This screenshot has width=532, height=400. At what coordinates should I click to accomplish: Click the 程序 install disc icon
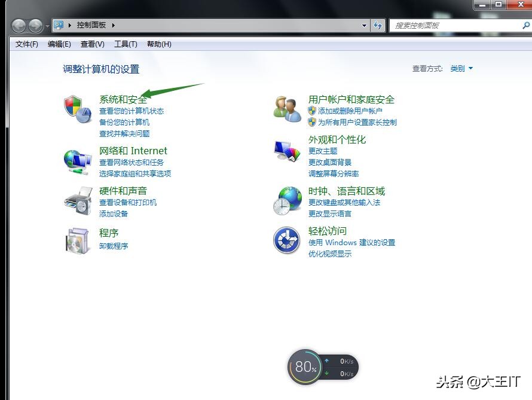[x=77, y=240]
